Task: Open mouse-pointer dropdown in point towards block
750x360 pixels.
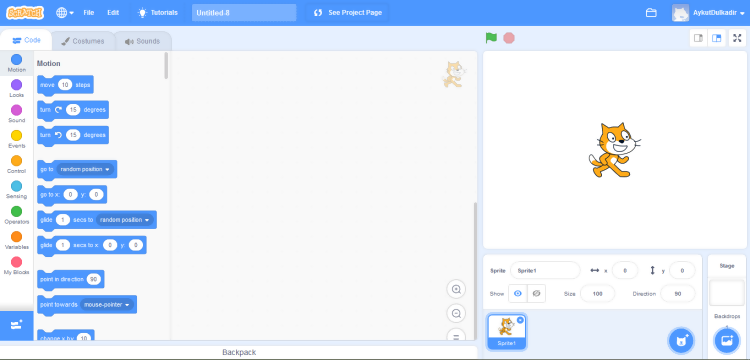Action: pos(107,305)
